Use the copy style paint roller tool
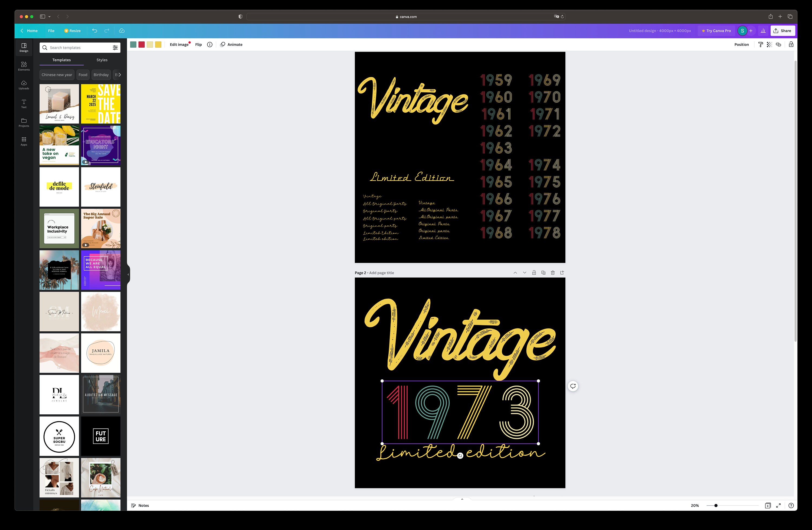 [761, 44]
